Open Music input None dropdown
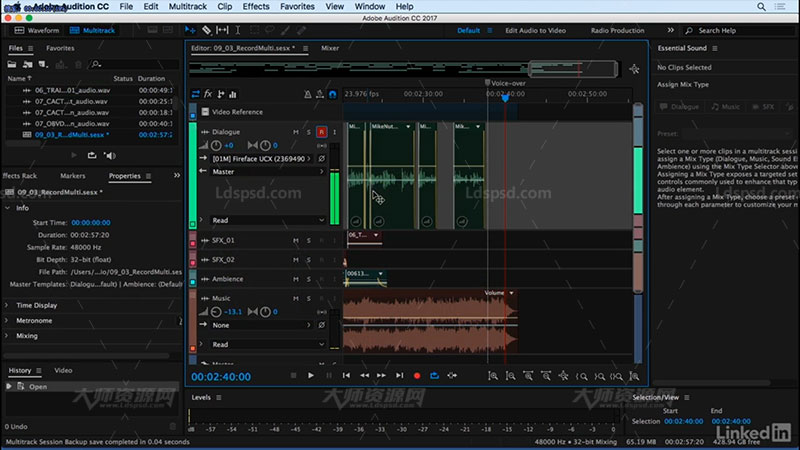This screenshot has height=450, width=800. click(262, 325)
